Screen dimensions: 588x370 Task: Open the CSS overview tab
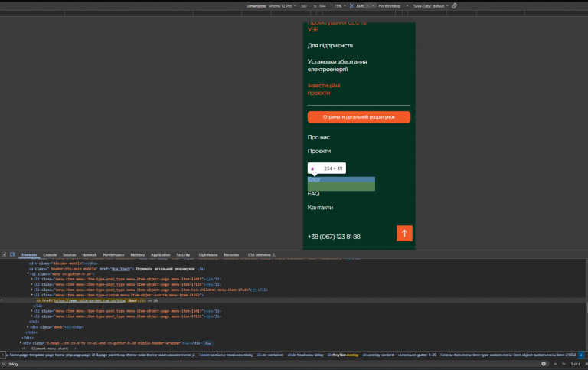coord(261,255)
